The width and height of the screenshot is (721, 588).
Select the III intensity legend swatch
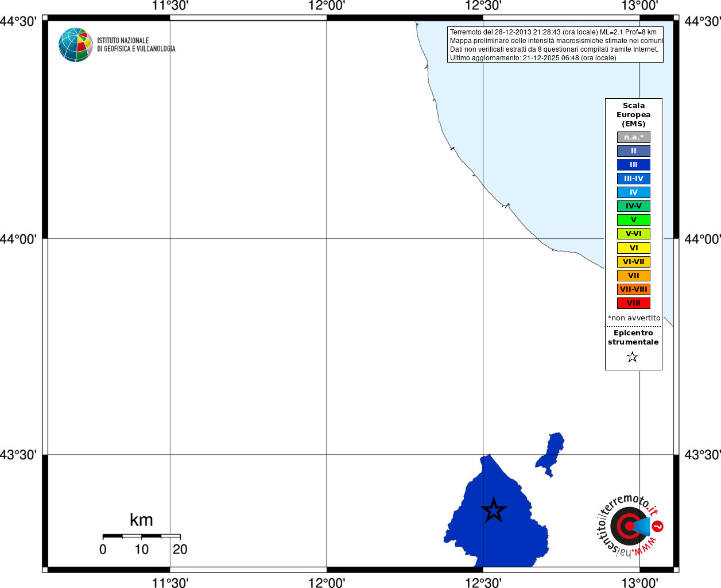[x=634, y=165]
